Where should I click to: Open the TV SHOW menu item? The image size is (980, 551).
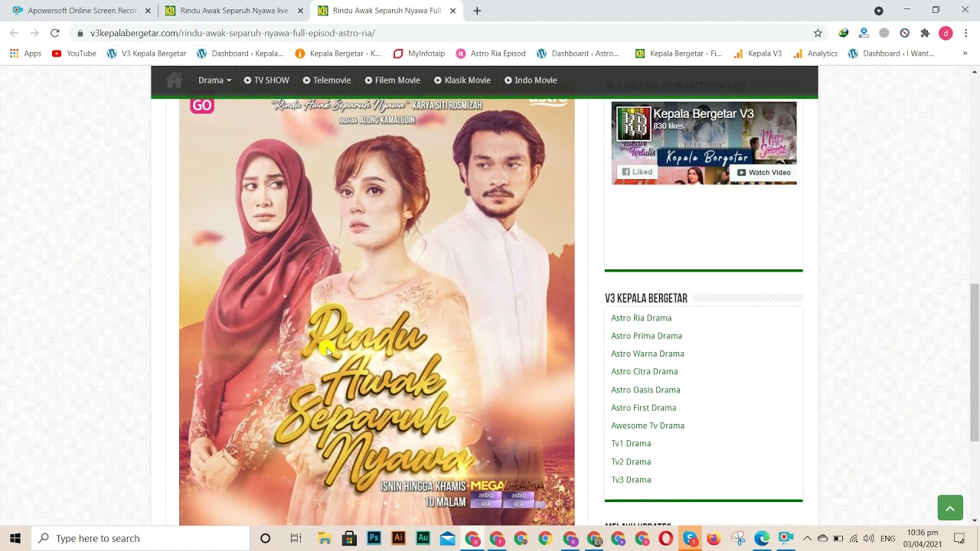click(266, 80)
